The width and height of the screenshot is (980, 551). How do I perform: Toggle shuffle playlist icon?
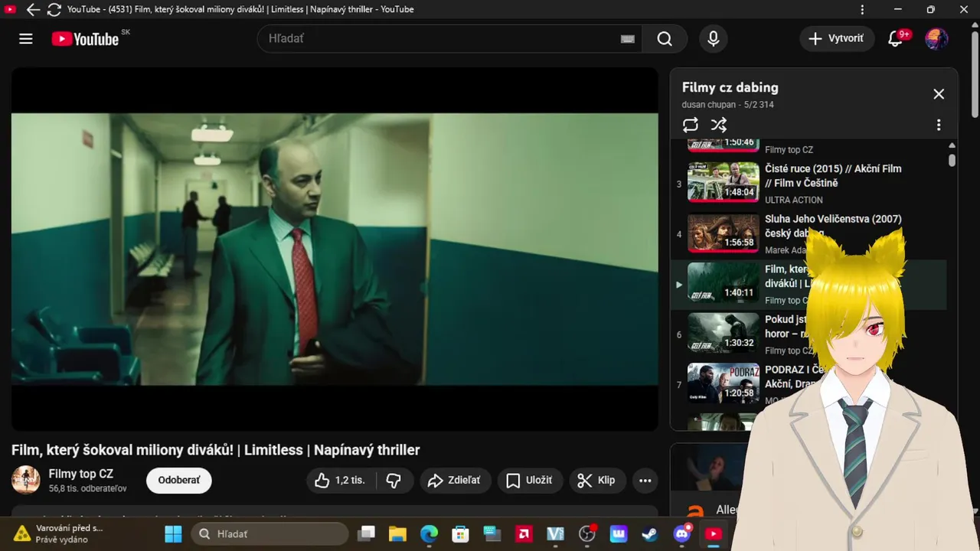click(718, 125)
